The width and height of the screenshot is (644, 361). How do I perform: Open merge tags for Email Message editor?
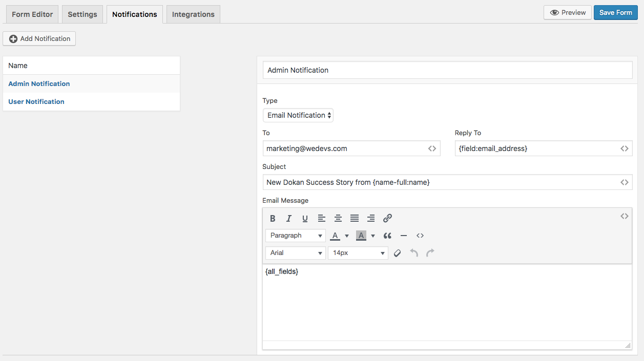[x=624, y=216]
